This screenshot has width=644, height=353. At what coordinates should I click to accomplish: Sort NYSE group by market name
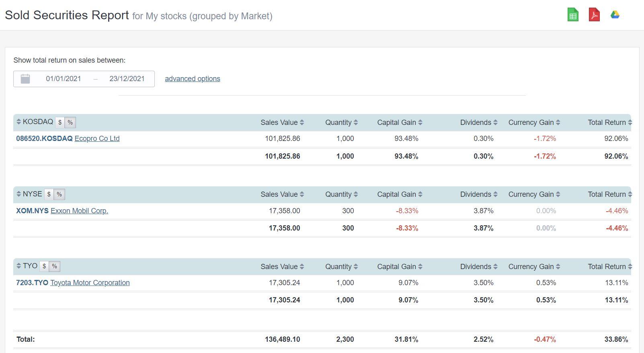coord(18,194)
